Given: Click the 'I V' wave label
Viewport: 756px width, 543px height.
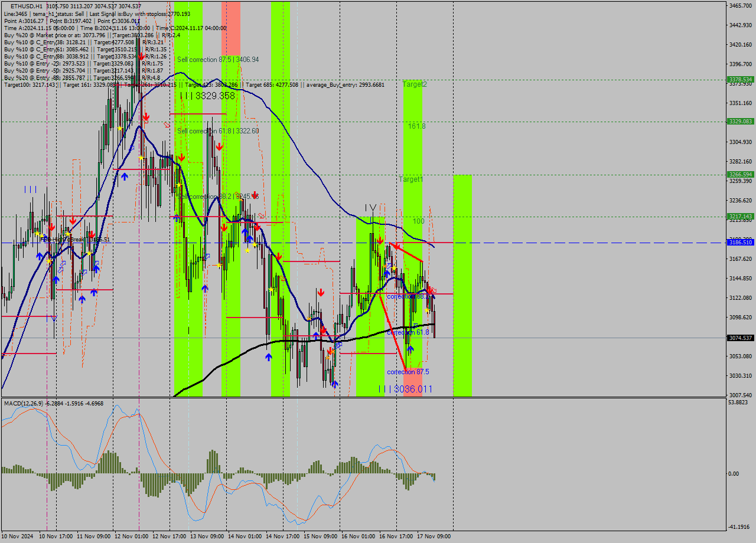Looking at the screenshot, I should point(371,207).
